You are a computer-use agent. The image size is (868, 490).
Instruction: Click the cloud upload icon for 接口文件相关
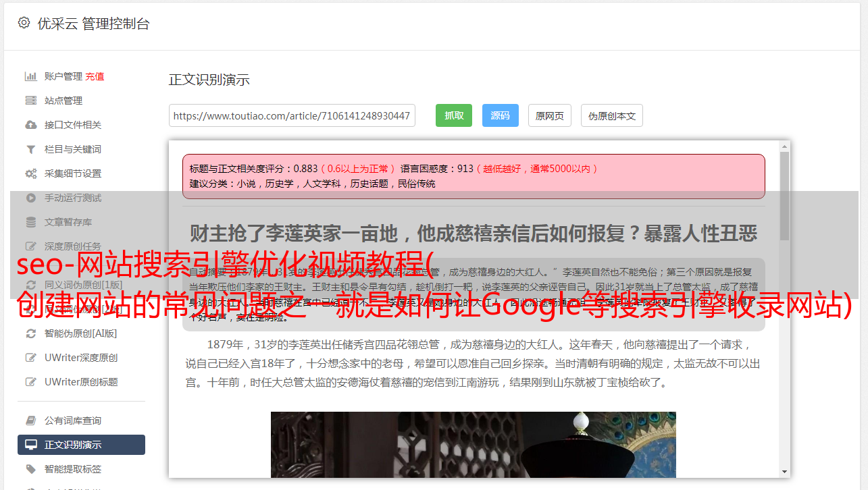[x=31, y=125]
